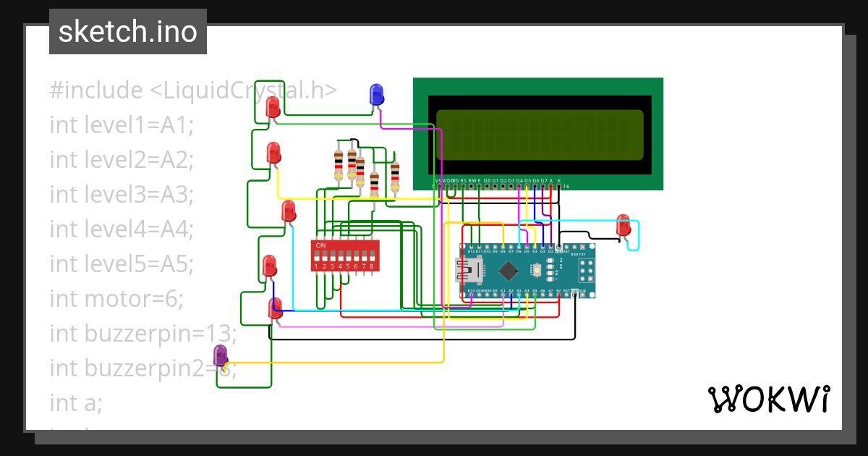Click the topmost red LED
Viewport: 868px width, 456px height.
[273, 107]
